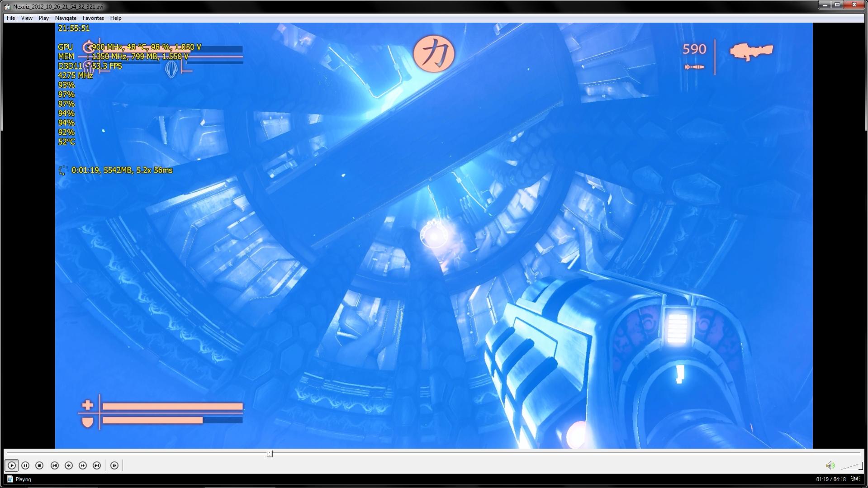This screenshot has width=868, height=488.
Task: Click the 52°C temperature overlay reading
Action: pyautogui.click(x=66, y=142)
